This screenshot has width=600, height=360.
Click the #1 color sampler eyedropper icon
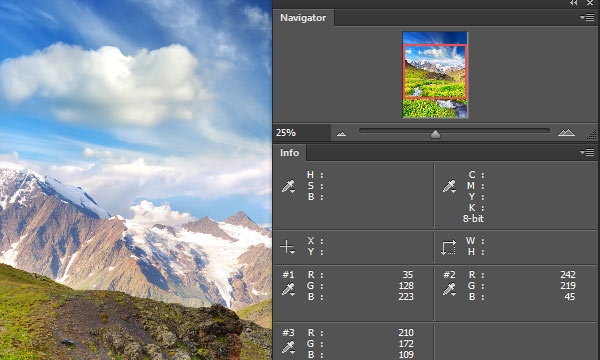[288, 289]
